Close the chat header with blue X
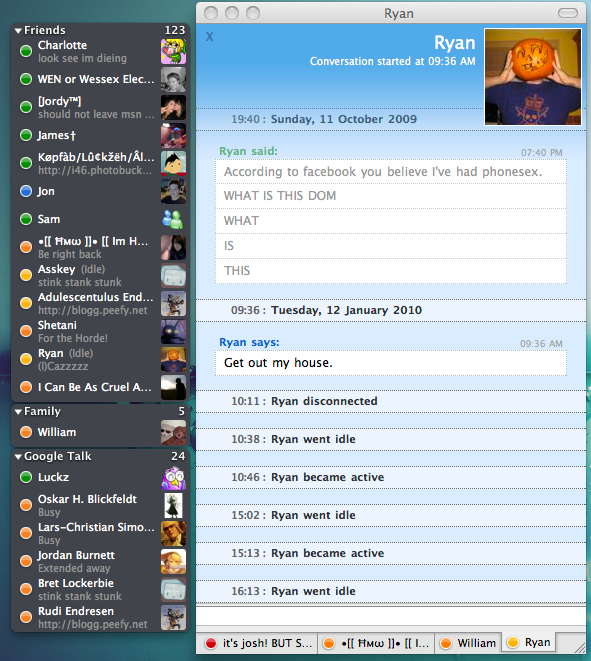The height and width of the screenshot is (661, 591). (210, 37)
